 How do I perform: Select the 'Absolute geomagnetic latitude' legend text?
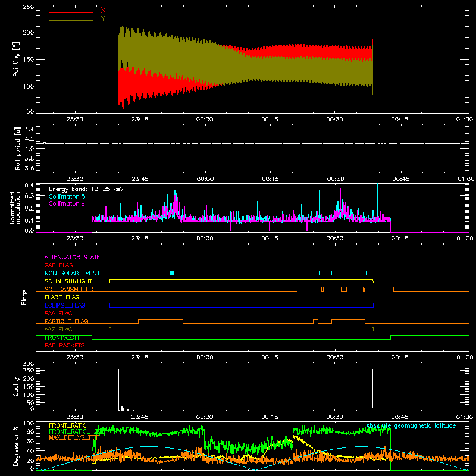click(411, 425)
